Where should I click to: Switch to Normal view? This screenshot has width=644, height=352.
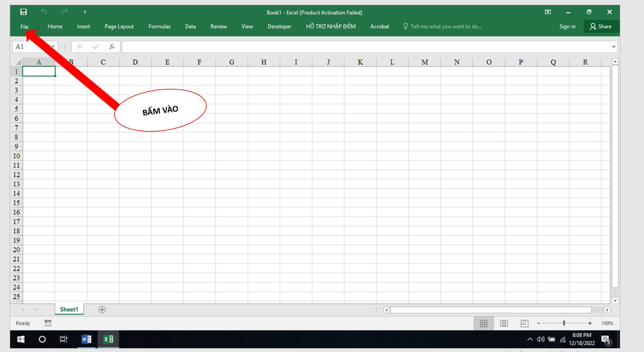[483, 323]
